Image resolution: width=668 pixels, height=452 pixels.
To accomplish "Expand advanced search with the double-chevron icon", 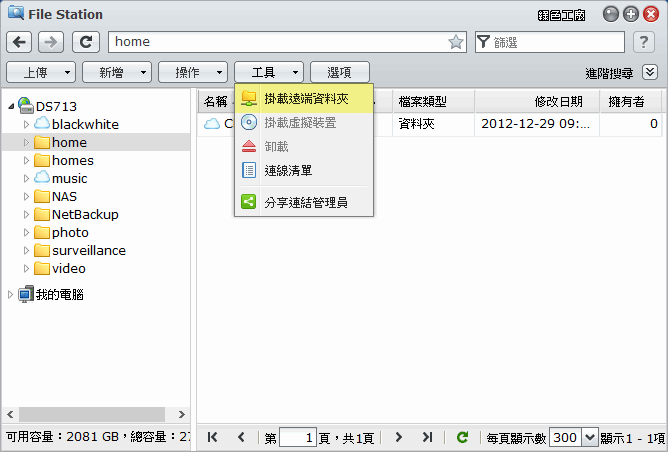I will 650,72.
